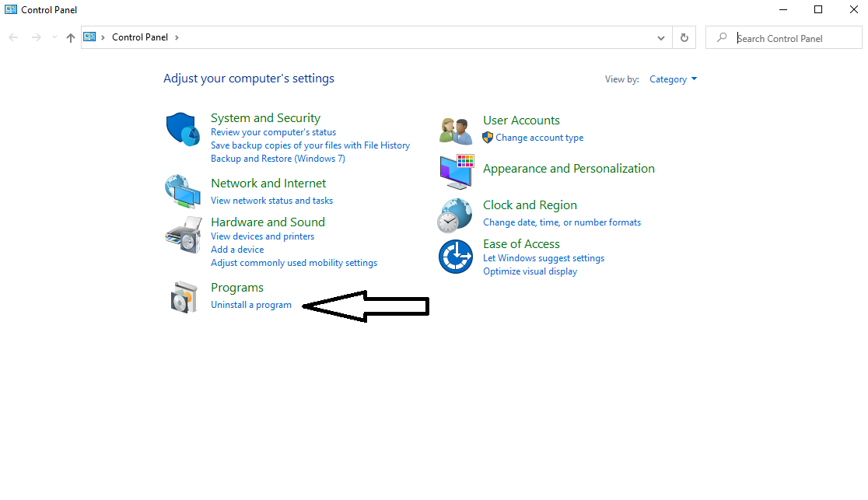The width and height of the screenshot is (868, 500).
Task: Open Appearance and Personalization category
Action: (x=569, y=168)
